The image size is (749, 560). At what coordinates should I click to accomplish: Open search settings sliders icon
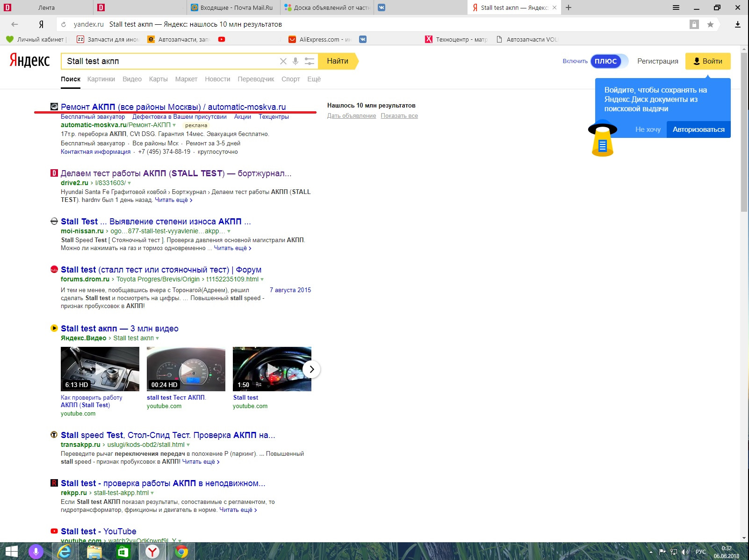tap(309, 61)
